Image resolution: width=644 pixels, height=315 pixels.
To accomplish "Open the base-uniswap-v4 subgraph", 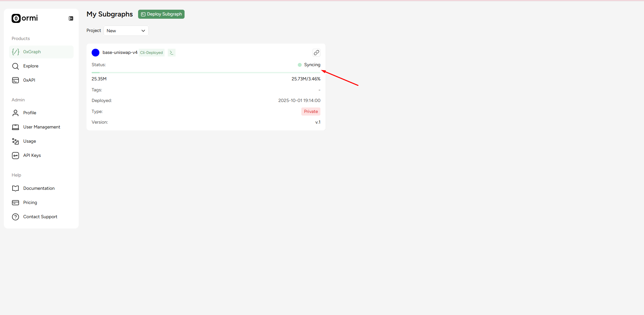I will [120, 53].
